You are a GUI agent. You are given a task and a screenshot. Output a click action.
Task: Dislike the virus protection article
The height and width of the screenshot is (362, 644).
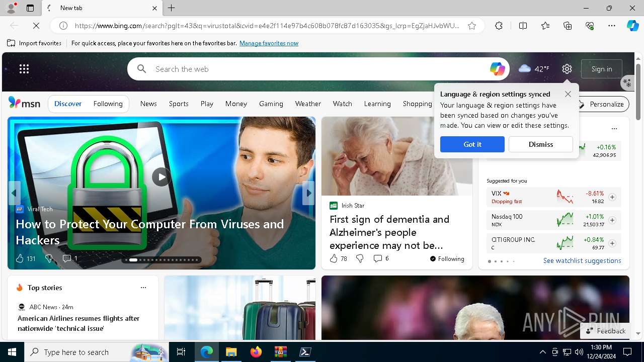click(49, 258)
